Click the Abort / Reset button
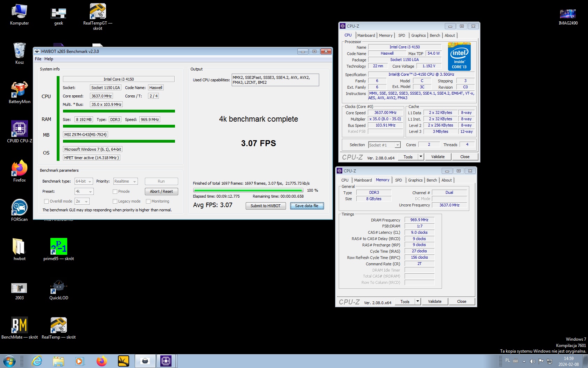This screenshot has height=368, width=588. (161, 191)
